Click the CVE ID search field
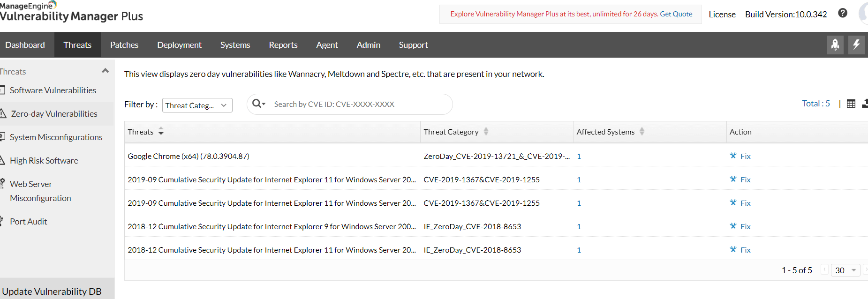Screen dimensions: 868x299 (356, 104)
